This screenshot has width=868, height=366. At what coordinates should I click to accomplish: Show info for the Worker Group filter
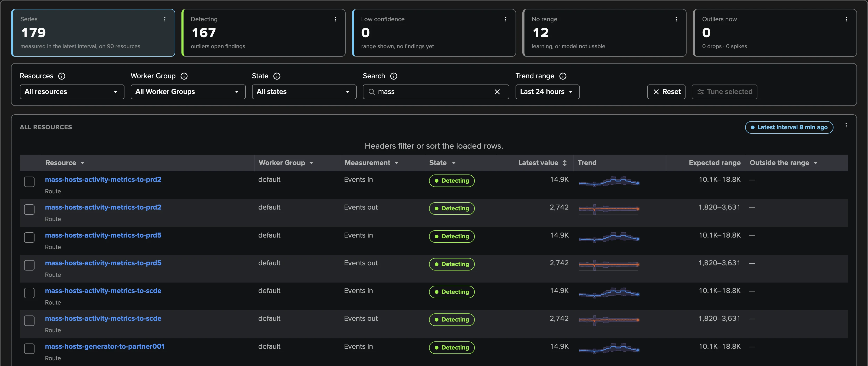tap(184, 76)
